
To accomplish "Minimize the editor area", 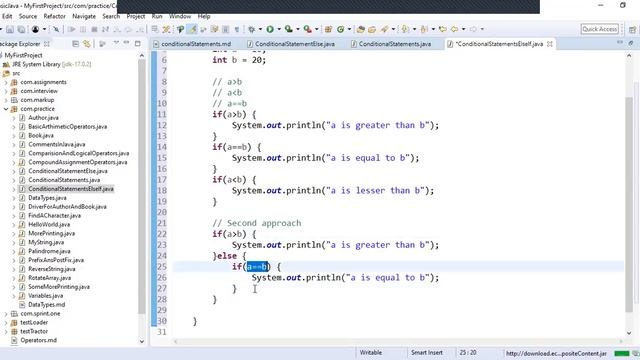I will 620,42.
